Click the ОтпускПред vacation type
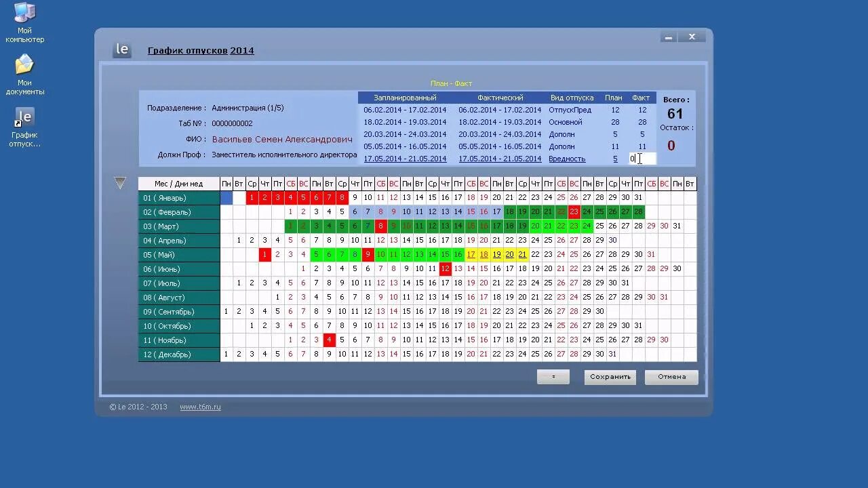 click(x=570, y=110)
